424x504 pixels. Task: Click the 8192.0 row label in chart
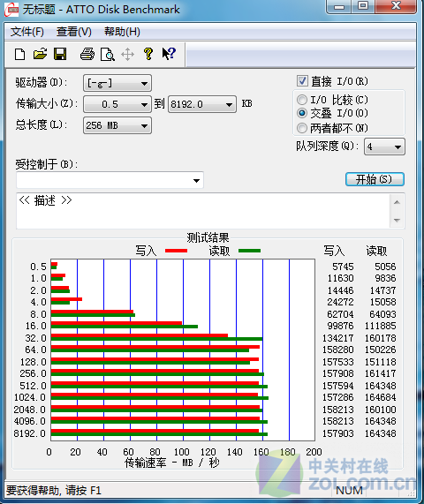30,433
